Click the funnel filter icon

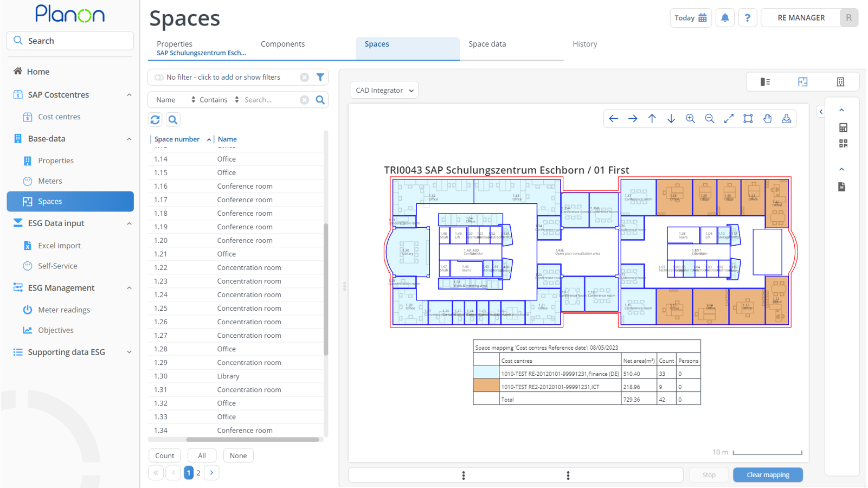pos(320,78)
